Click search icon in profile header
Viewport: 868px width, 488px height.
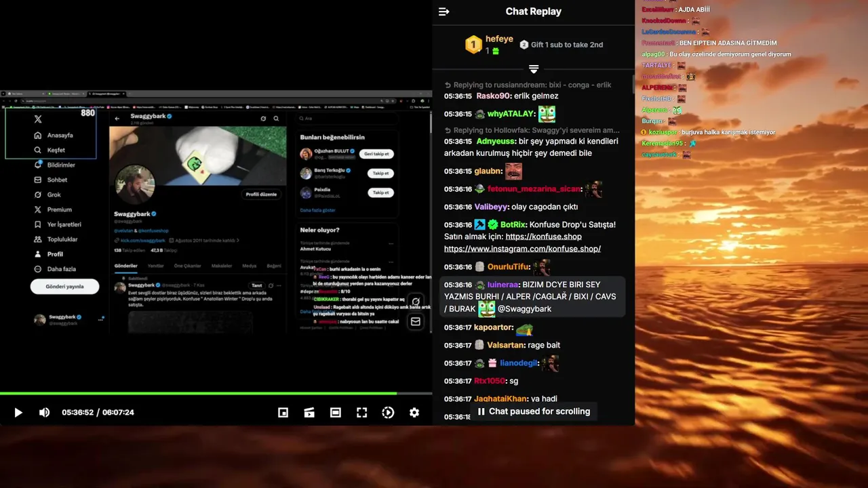[276, 118]
